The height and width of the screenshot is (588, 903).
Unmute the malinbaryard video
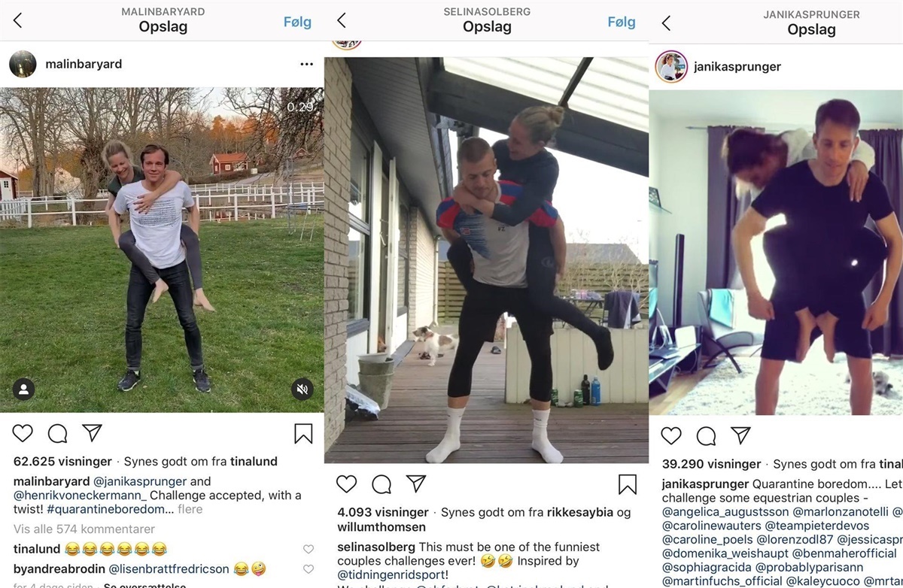click(302, 389)
